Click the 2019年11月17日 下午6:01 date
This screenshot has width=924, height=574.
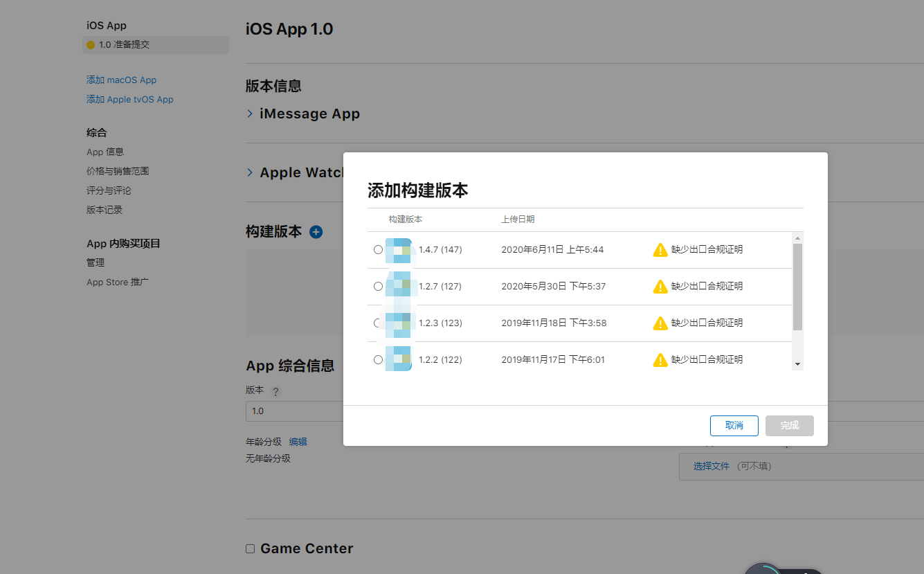click(x=554, y=359)
